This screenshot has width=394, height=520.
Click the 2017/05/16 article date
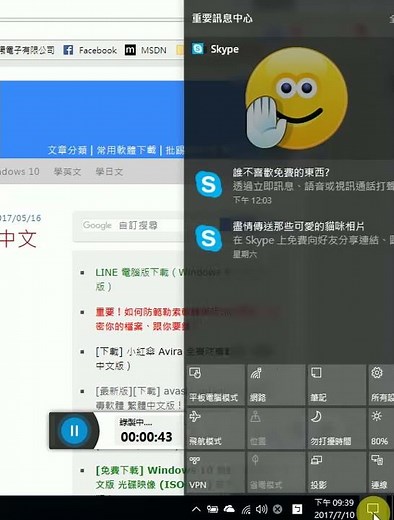tap(20, 218)
